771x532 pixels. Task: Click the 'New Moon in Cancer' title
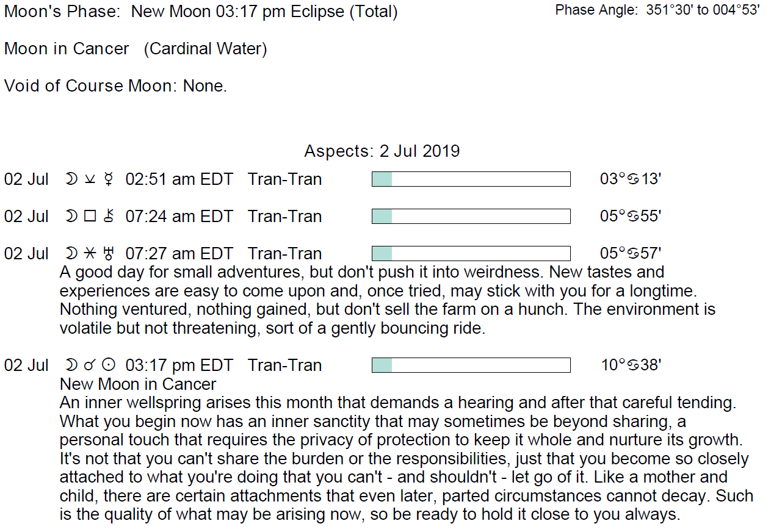point(138,384)
